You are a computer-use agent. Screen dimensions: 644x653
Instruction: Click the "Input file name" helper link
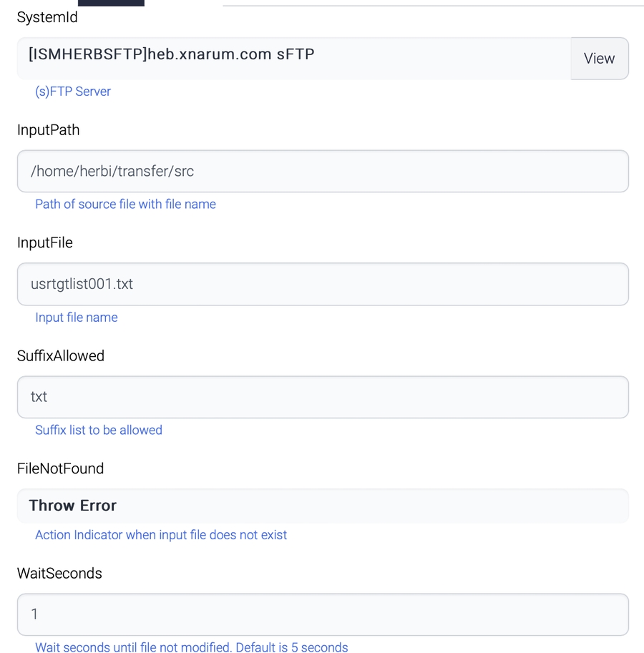point(76,318)
